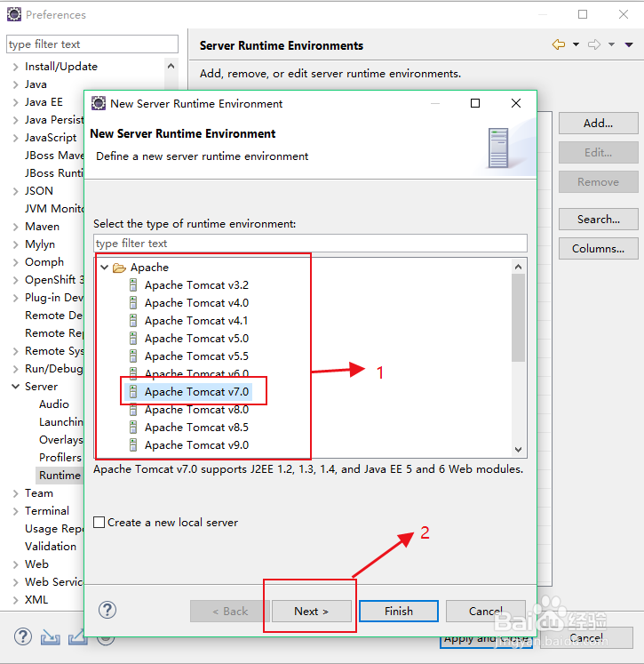Click the Search... button in Preferences
Image resolution: width=644 pixels, height=664 pixels.
[x=599, y=220]
